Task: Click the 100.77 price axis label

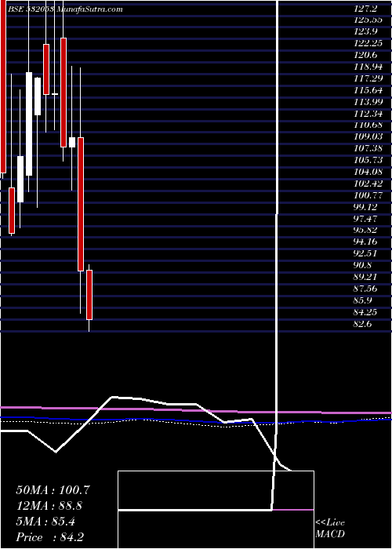Action: tap(368, 195)
